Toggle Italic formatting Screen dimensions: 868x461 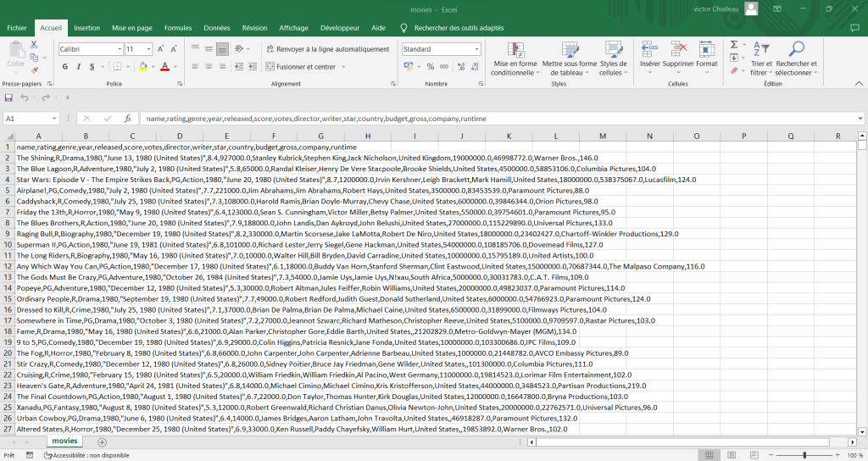click(78, 66)
